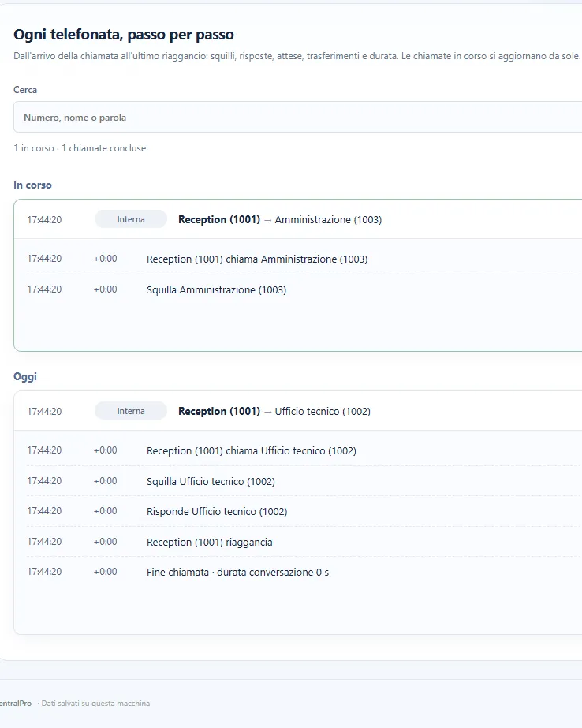Click Ufficio tecnico (1002) in call header
The image size is (582, 728).
coord(323,412)
